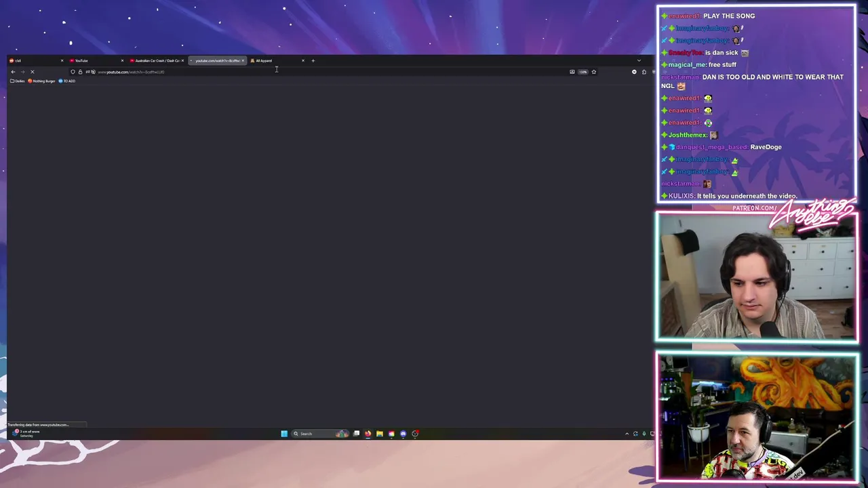Open the tracking protection shield icon
The height and width of the screenshot is (488, 868).
pos(73,72)
